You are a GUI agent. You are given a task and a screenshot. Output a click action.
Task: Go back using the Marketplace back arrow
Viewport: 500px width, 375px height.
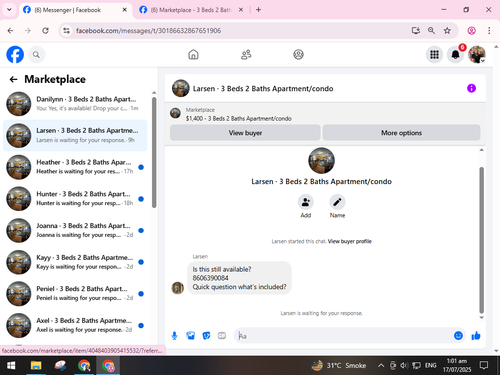[x=13, y=79]
